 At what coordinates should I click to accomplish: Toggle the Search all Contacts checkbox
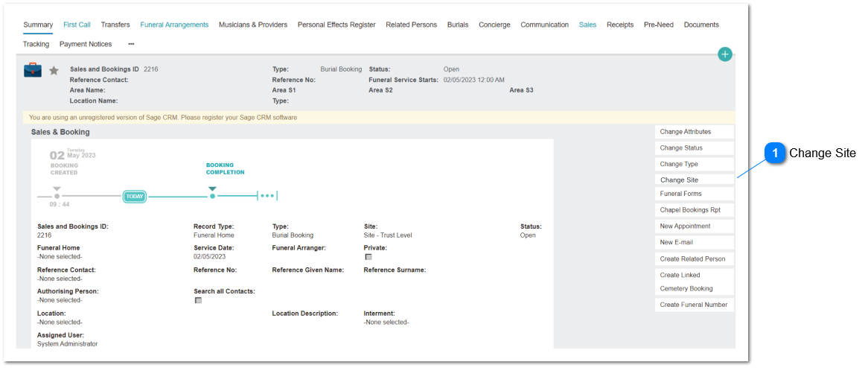(198, 299)
